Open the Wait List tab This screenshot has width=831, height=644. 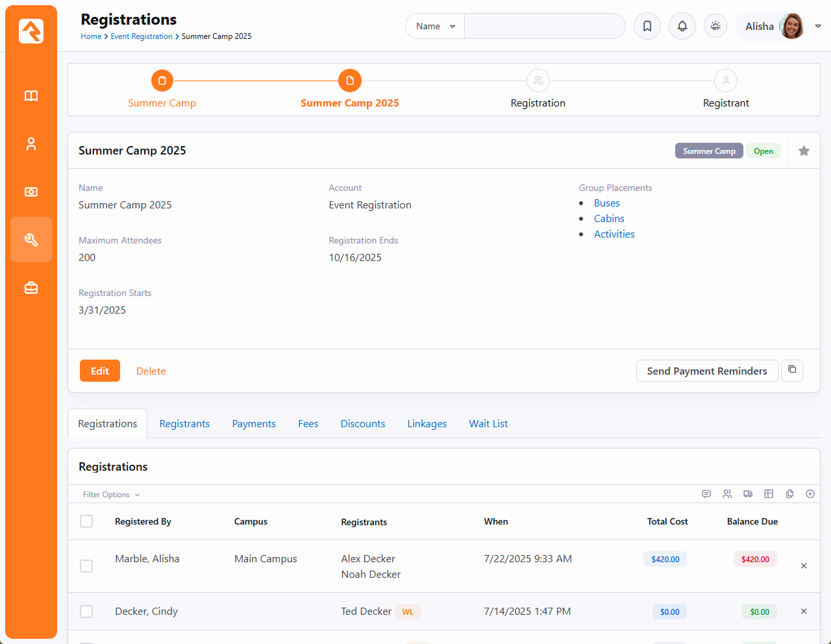point(488,424)
